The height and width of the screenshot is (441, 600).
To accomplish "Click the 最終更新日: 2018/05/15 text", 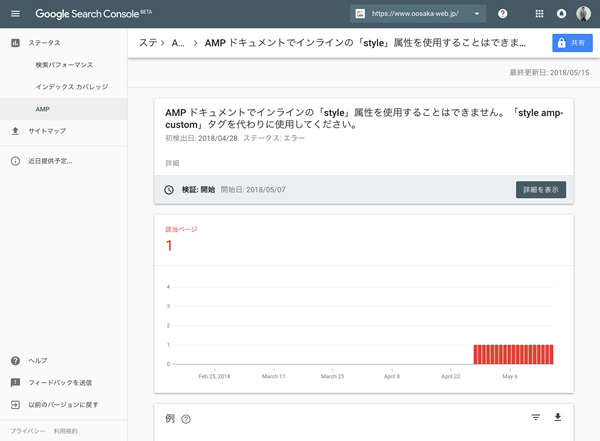I will pos(549,73).
